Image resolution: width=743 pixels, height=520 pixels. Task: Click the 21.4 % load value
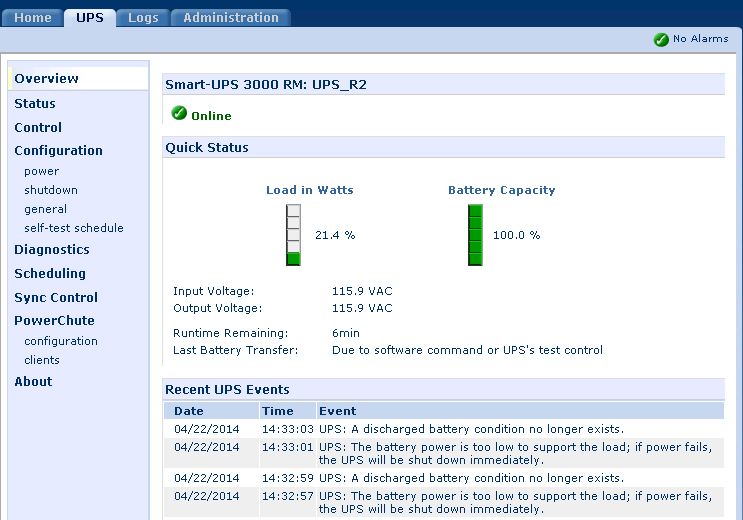(x=335, y=235)
